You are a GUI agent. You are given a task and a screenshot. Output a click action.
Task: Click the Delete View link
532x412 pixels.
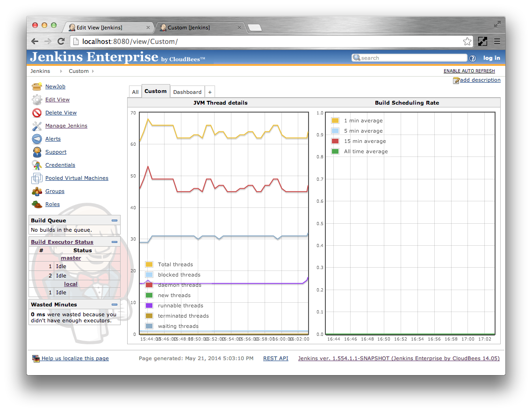coord(61,113)
